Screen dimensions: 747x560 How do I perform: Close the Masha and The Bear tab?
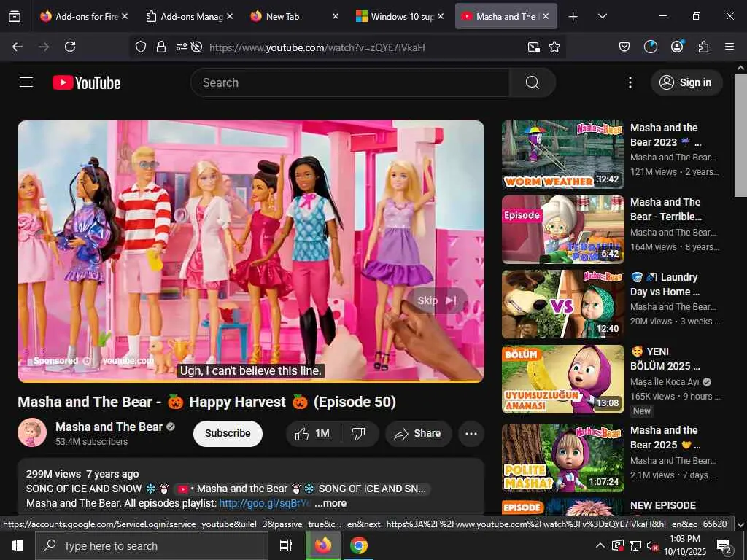(546, 16)
